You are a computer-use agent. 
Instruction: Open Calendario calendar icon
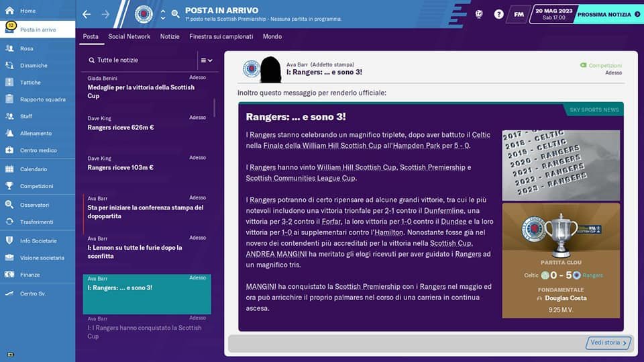click(x=9, y=169)
